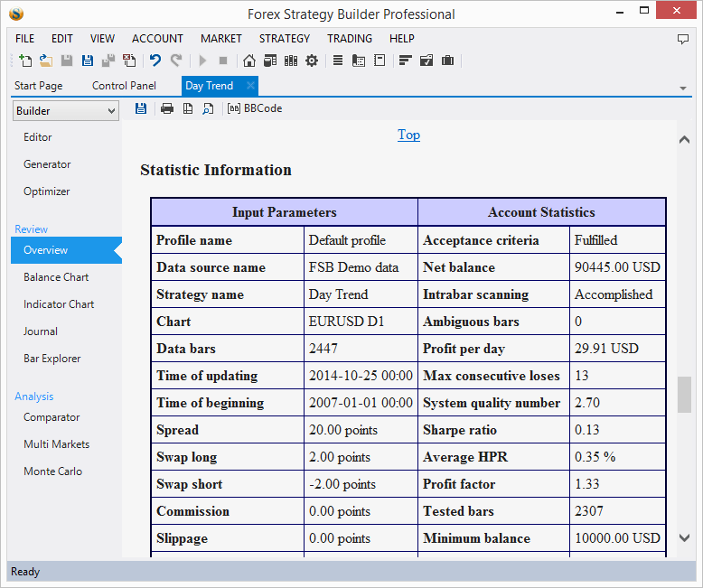Viewport: 703px width, 588px height.
Task: Open strategy using the folder icon
Action: [46, 61]
